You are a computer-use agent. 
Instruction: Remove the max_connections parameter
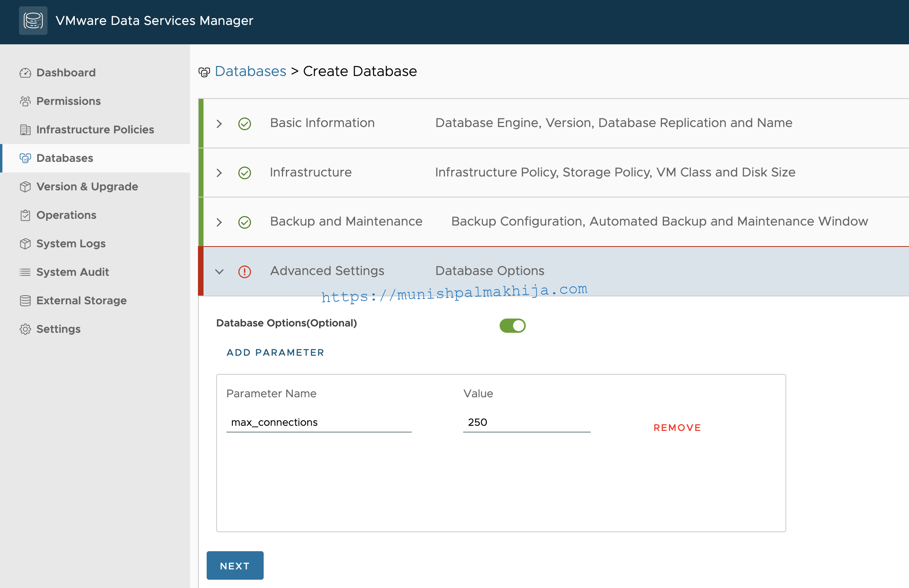[677, 428]
